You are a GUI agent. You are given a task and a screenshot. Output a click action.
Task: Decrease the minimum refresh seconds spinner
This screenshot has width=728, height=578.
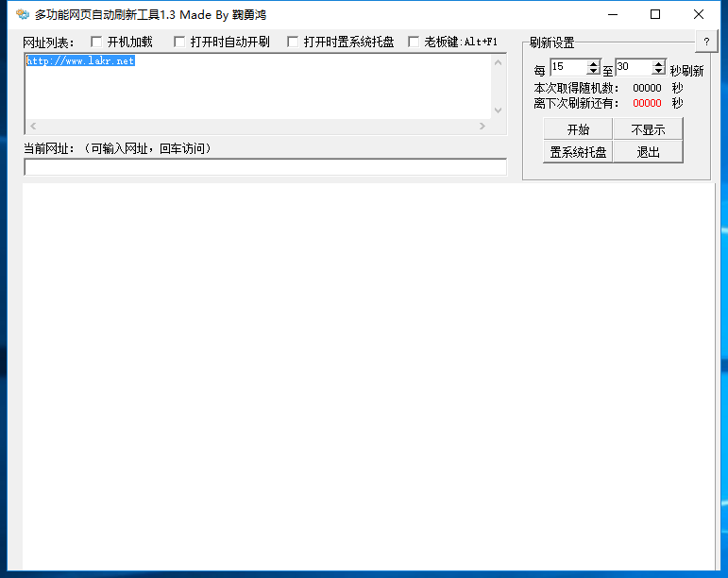click(593, 72)
